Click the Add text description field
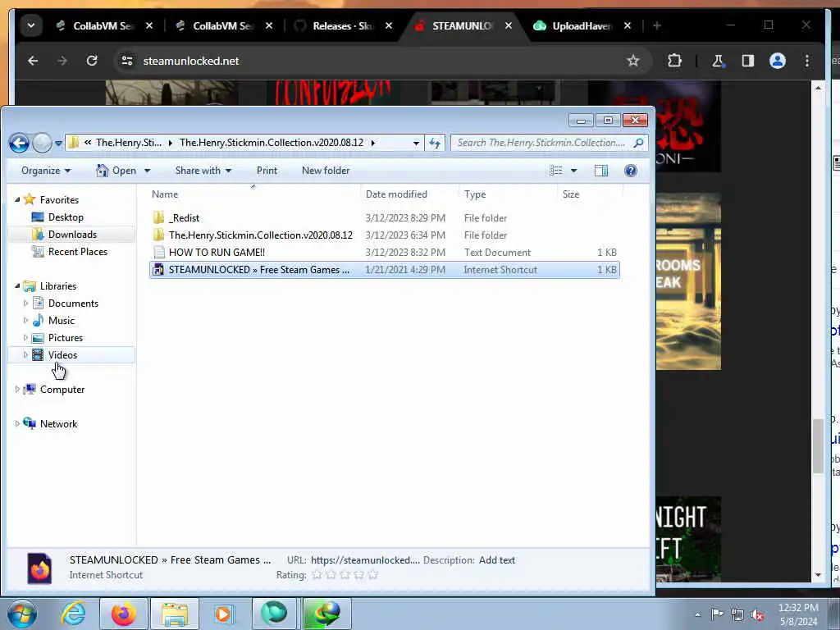Image resolution: width=840 pixels, height=630 pixels. point(496,559)
